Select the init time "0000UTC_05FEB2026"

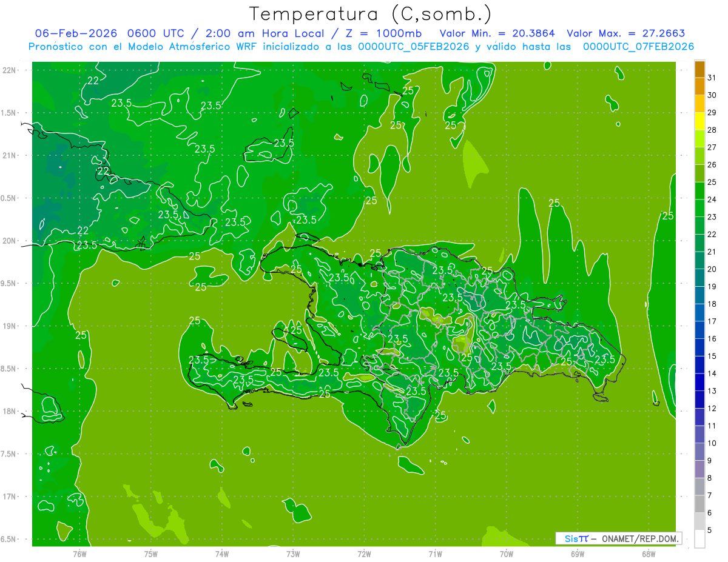(x=414, y=47)
